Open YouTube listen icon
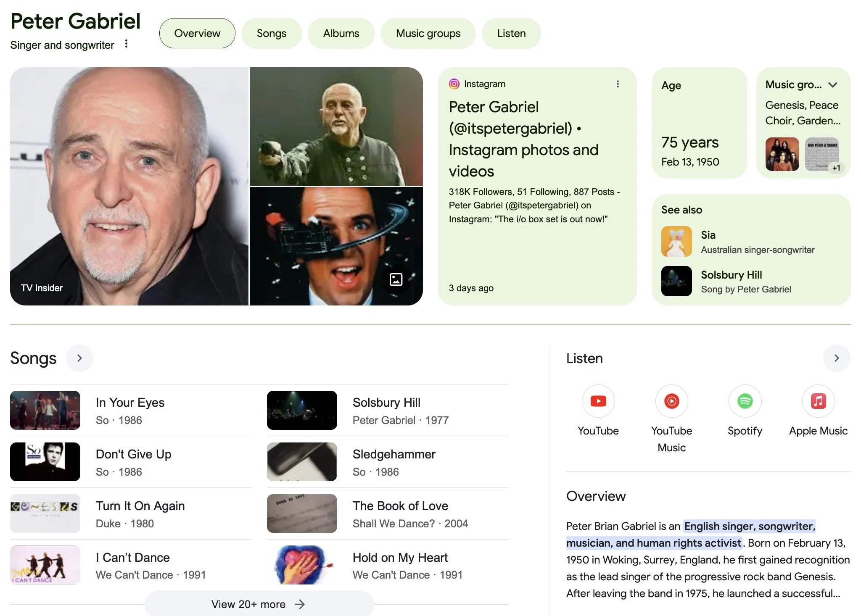Image resolution: width=861 pixels, height=616 pixels. coord(598,401)
